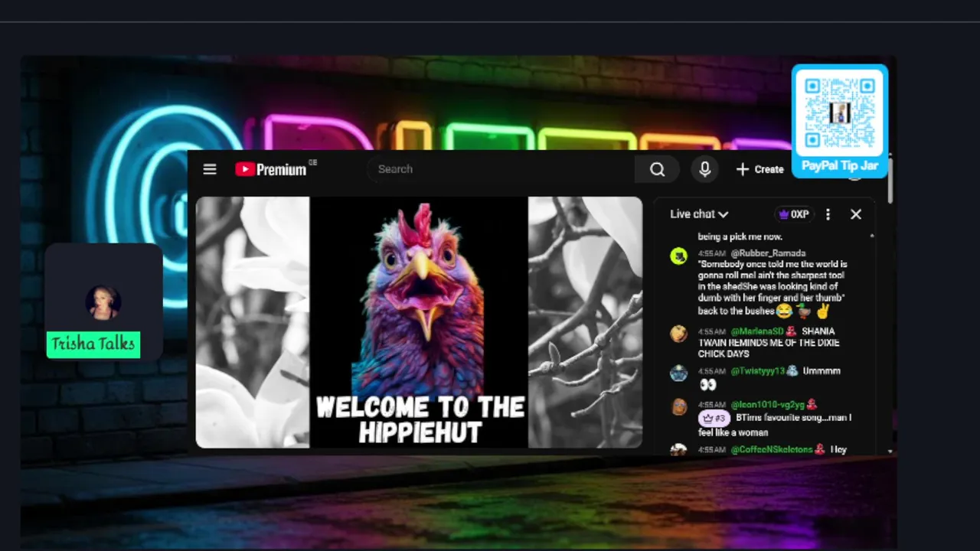This screenshot has height=551, width=980.
Task: Open @Icon1010-vg2yg's avatar in chat
Action: tap(679, 407)
